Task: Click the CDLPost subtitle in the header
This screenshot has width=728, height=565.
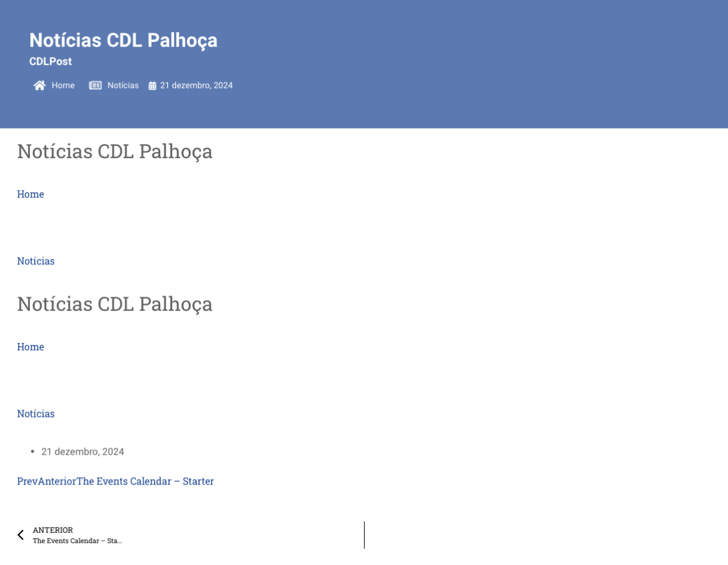Action: point(50,61)
